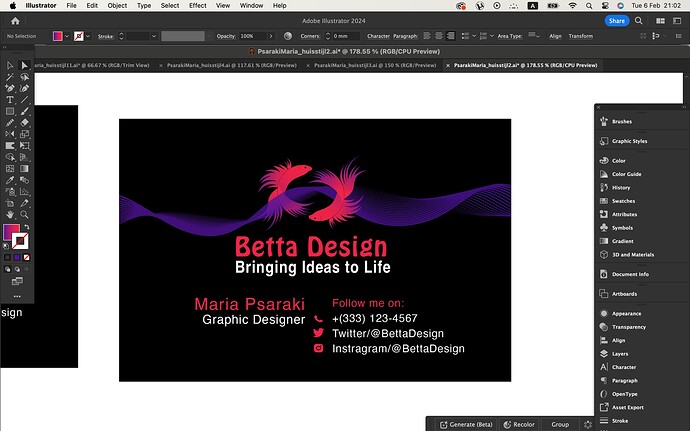
Task: Click the control bar fill gradient swatch
Action: click(58, 36)
